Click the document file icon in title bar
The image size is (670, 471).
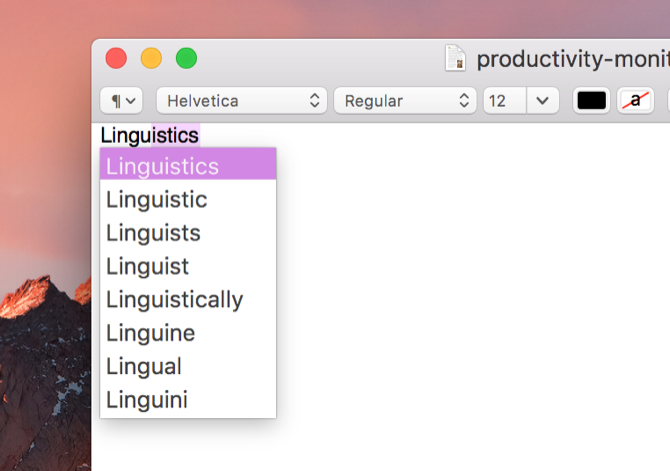(x=456, y=59)
